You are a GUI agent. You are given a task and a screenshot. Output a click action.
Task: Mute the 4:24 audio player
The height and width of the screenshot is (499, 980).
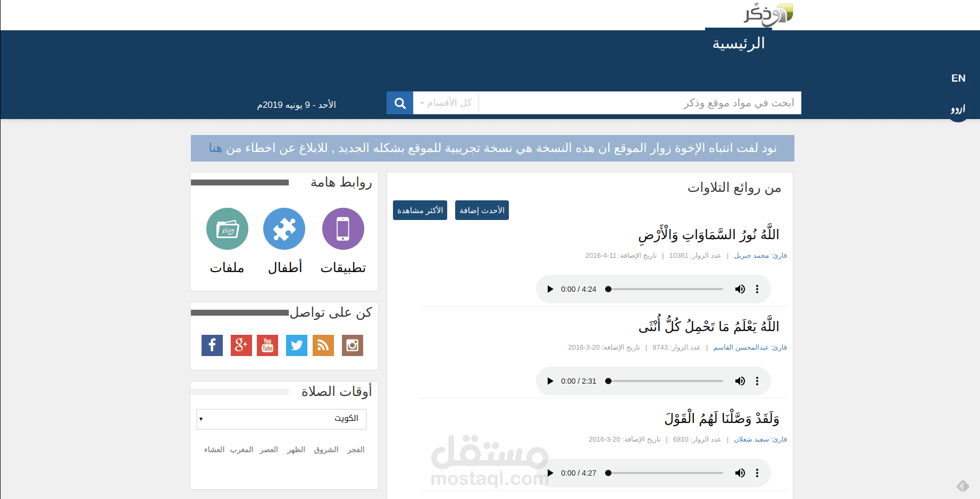coord(740,289)
